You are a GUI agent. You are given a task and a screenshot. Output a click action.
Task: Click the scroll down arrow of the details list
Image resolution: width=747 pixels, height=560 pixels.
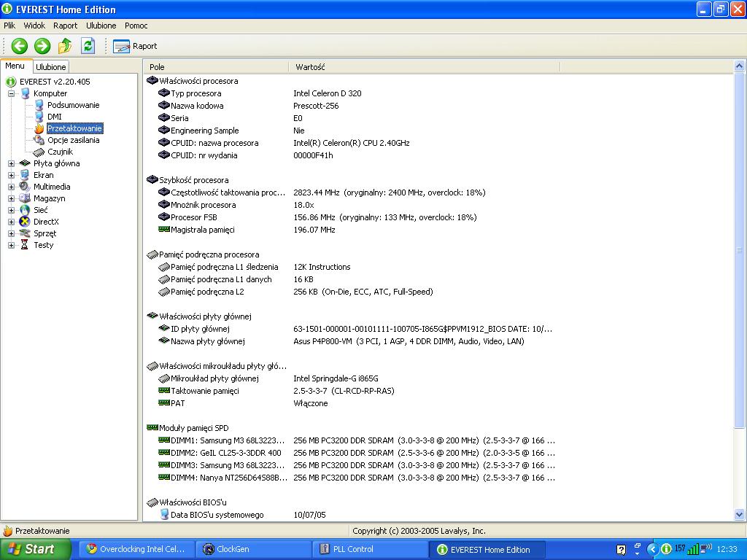coord(739,514)
